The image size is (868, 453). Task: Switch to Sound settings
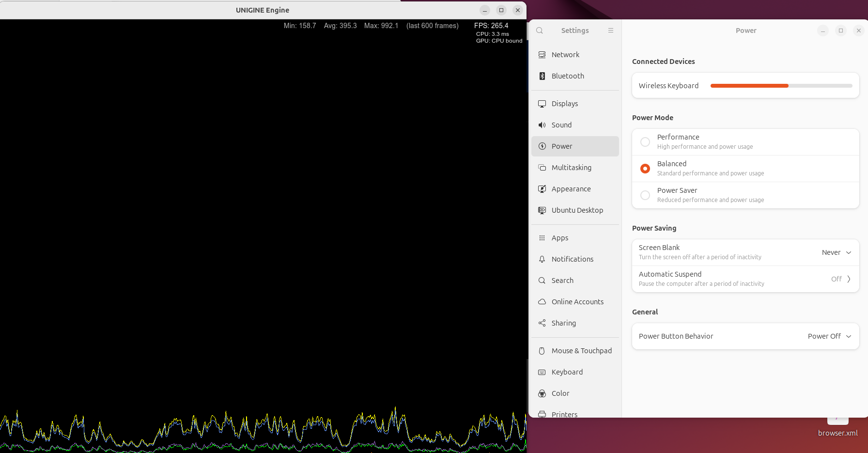[x=575, y=125]
